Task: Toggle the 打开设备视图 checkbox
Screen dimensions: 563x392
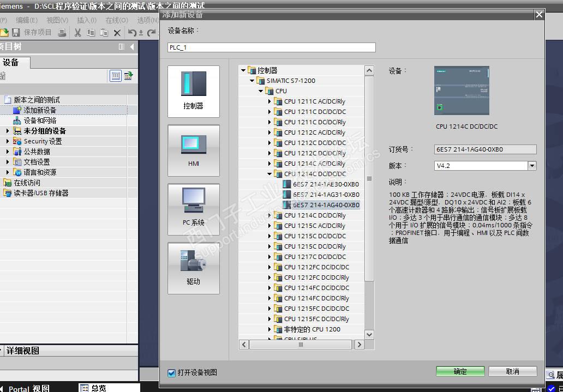Action: (x=172, y=372)
